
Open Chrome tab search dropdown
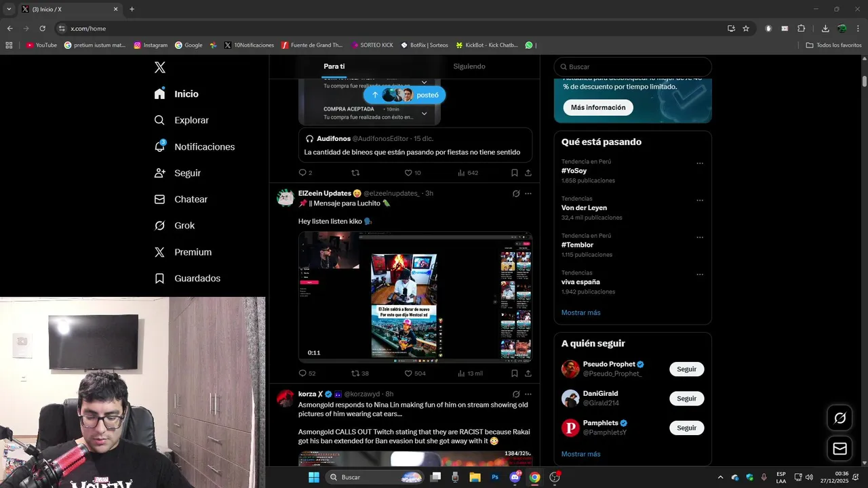pyautogui.click(x=9, y=9)
